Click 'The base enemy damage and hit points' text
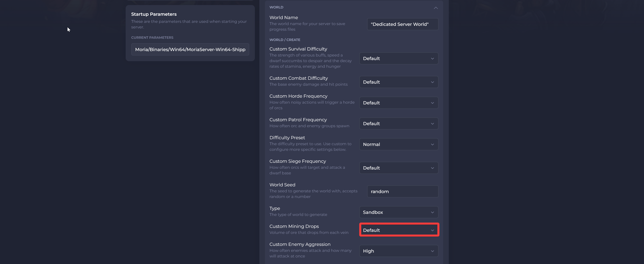 pos(308,84)
